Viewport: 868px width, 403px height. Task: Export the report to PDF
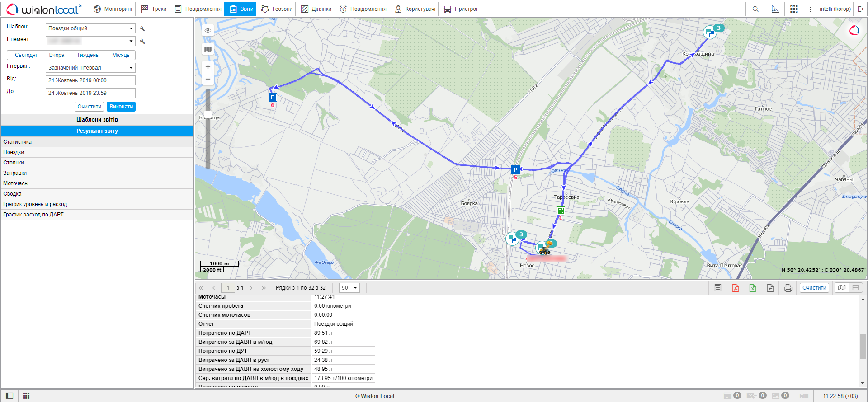coord(736,288)
